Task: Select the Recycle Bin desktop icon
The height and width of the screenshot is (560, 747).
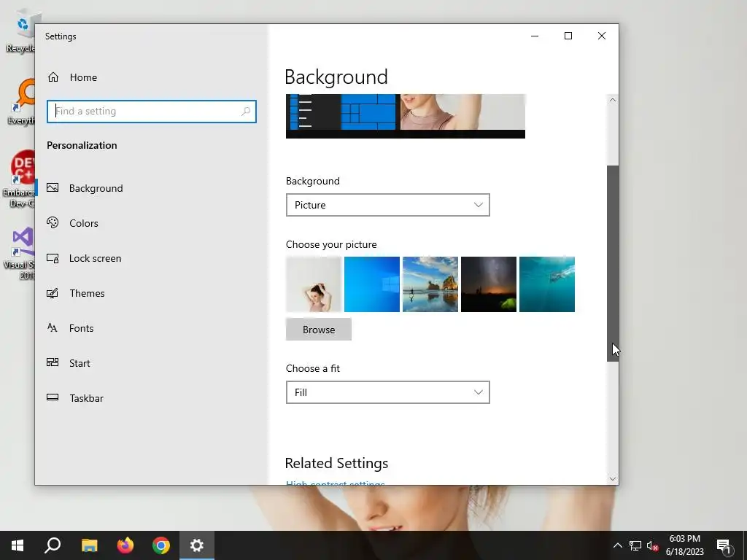Action: tap(20, 32)
